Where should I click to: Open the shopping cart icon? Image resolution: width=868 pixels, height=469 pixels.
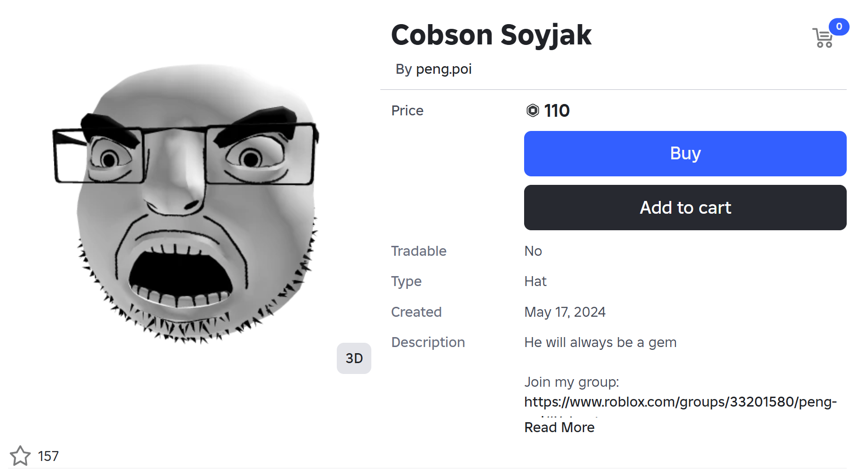click(824, 38)
